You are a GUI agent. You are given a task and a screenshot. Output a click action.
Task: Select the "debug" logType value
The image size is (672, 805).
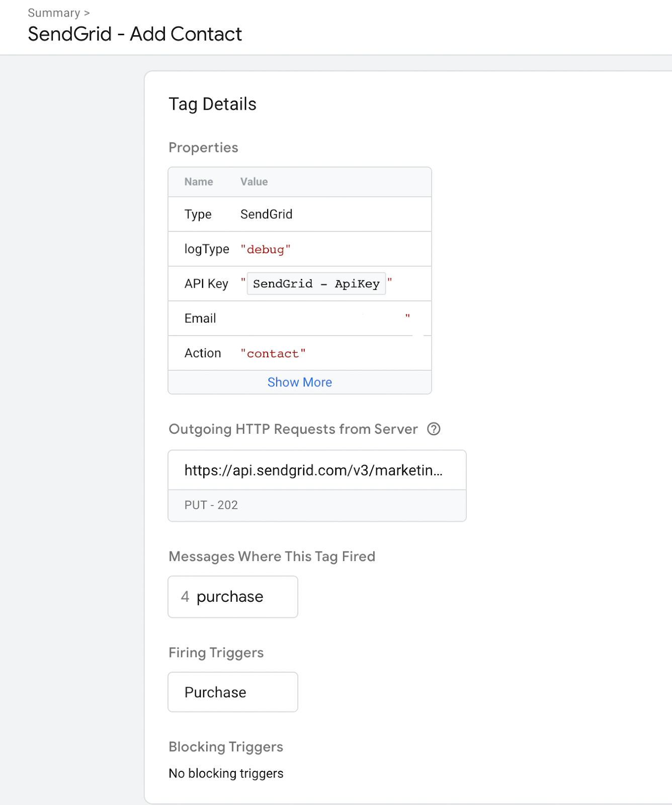(x=266, y=250)
